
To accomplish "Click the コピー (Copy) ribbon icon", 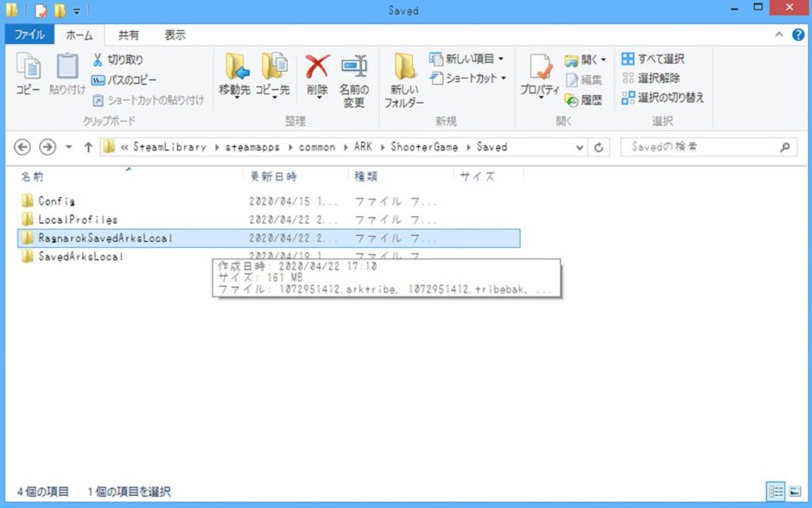I will 28,73.
